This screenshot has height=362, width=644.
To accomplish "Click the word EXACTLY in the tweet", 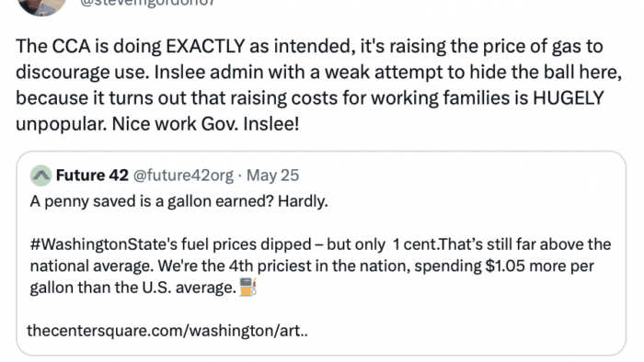I will (x=205, y=46).
